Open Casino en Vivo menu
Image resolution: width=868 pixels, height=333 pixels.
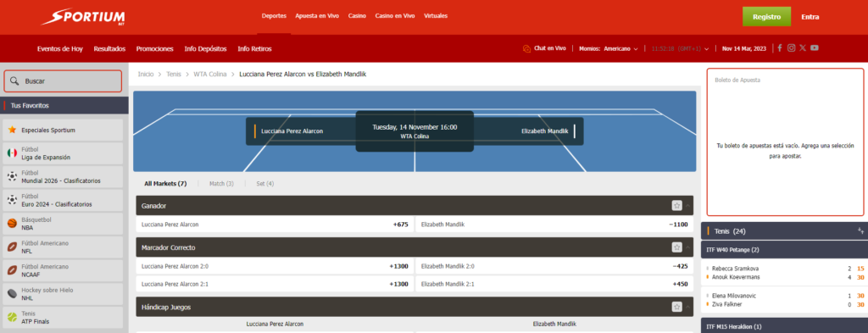click(x=395, y=16)
